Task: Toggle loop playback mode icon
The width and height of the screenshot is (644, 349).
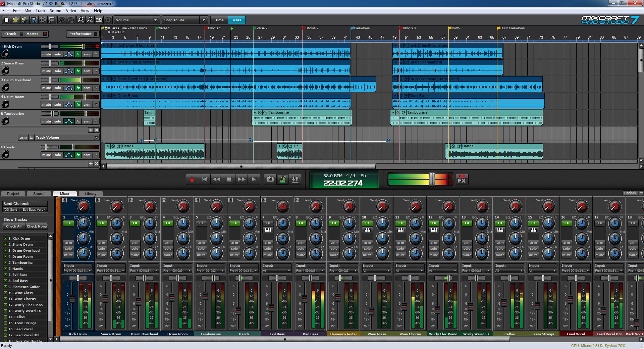Action: (270, 180)
